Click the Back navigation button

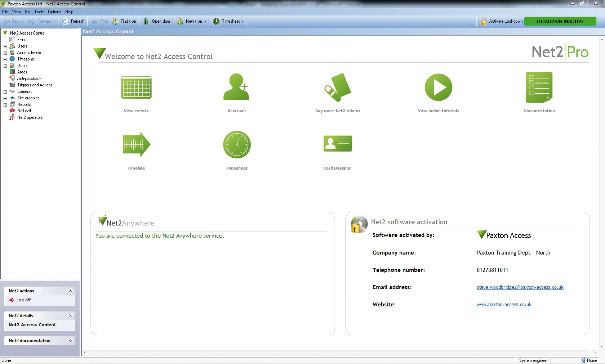[14, 21]
